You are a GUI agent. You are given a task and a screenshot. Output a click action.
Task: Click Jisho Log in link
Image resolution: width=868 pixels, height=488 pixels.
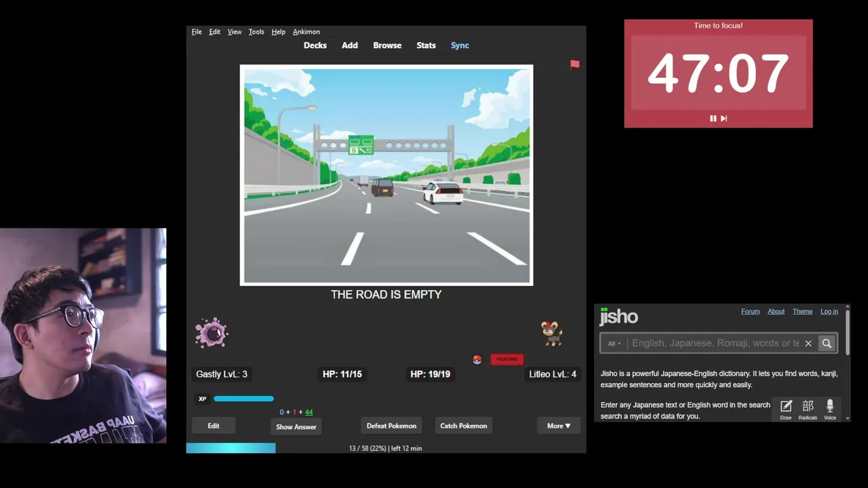point(829,312)
